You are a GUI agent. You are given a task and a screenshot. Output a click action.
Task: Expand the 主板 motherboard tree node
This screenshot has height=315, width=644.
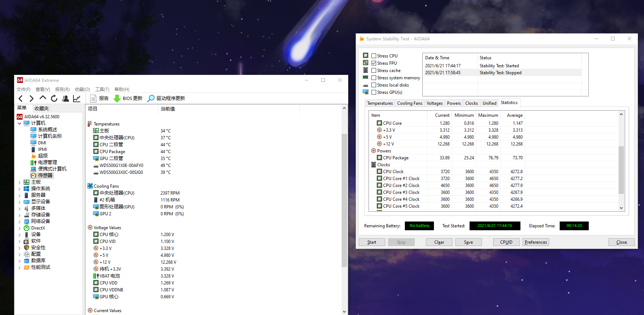[20, 182]
